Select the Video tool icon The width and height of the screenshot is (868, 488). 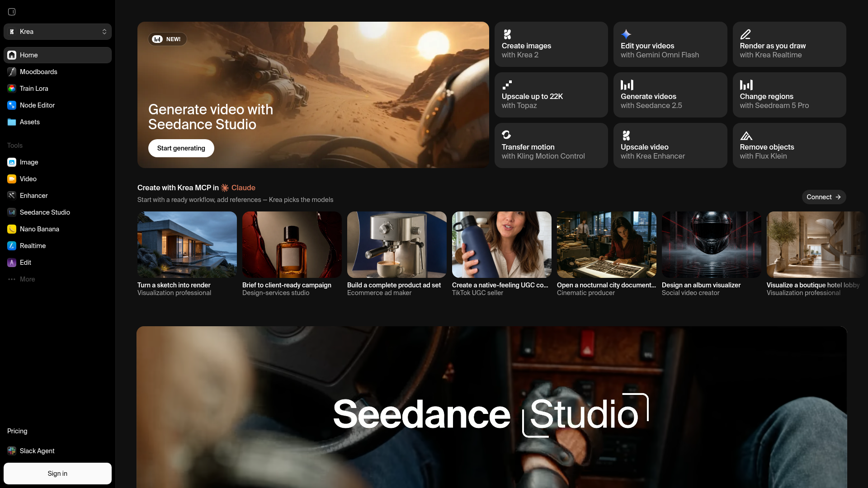12,179
